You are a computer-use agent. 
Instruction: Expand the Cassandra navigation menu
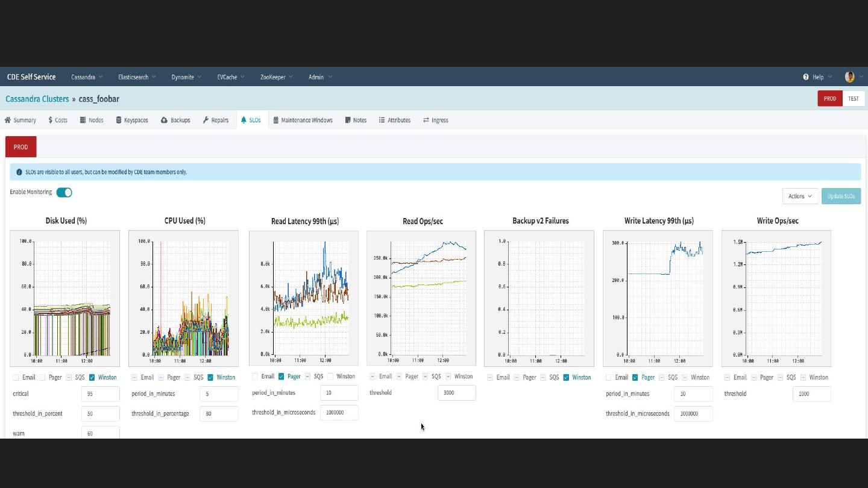pyautogui.click(x=87, y=77)
